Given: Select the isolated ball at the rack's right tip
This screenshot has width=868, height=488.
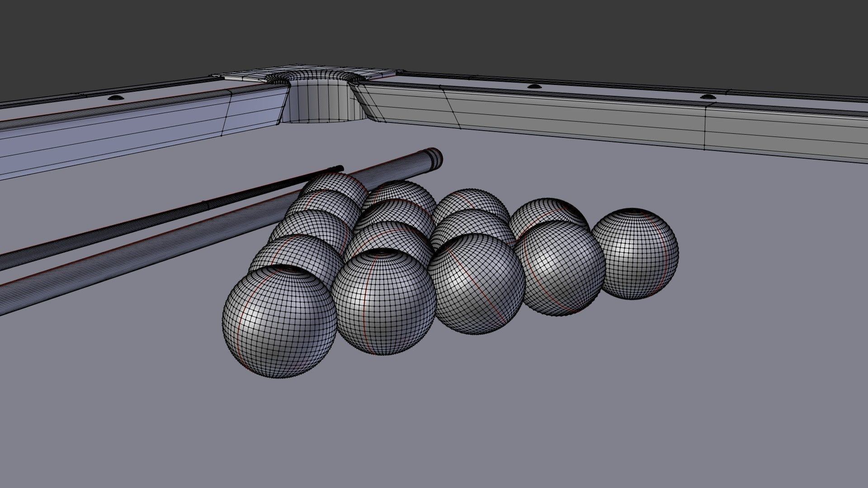Looking at the screenshot, I should [x=634, y=253].
